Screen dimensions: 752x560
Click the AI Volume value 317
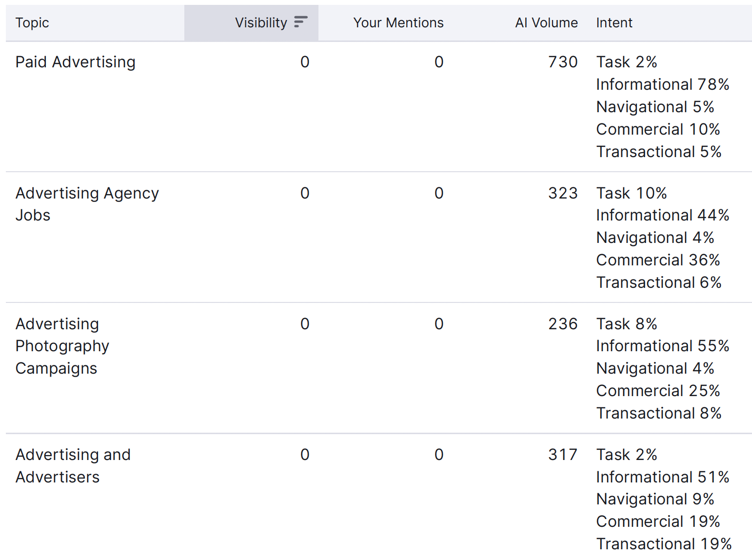point(563,455)
